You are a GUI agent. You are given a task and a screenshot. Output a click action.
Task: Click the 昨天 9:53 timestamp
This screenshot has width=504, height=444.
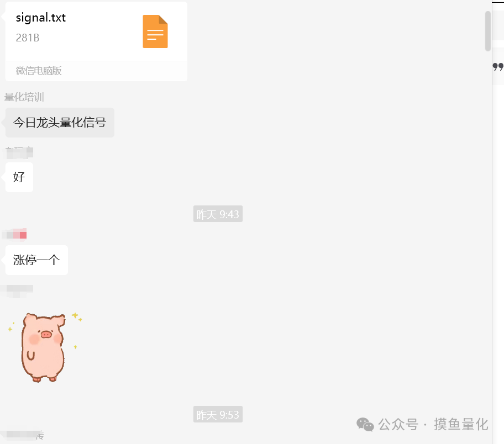click(x=218, y=414)
